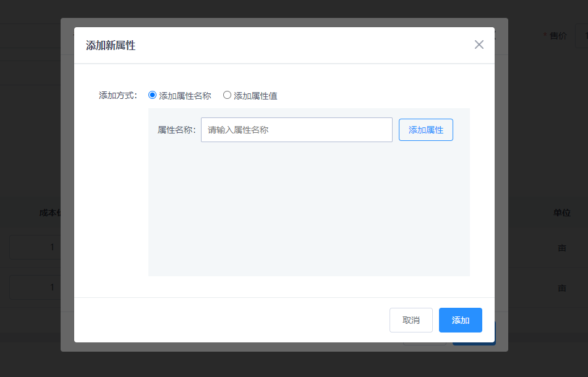Screen dimensions: 588x377
Task: Cancel the dialog with 取消
Action: click(411, 320)
